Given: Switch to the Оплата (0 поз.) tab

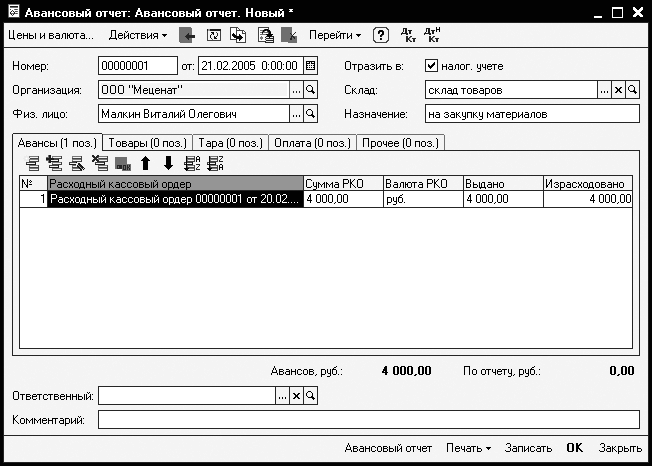Looking at the screenshot, I should (x=312, y=143).
